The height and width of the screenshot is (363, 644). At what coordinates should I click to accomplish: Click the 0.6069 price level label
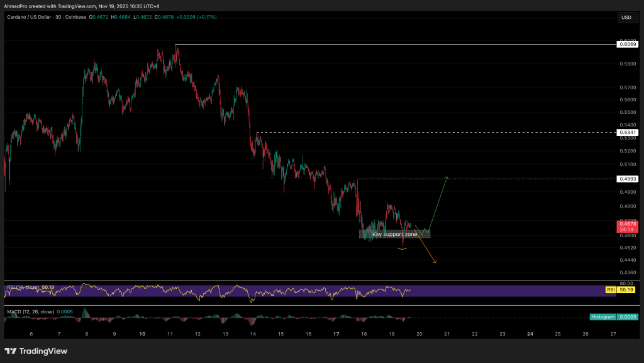coord(626,44)
